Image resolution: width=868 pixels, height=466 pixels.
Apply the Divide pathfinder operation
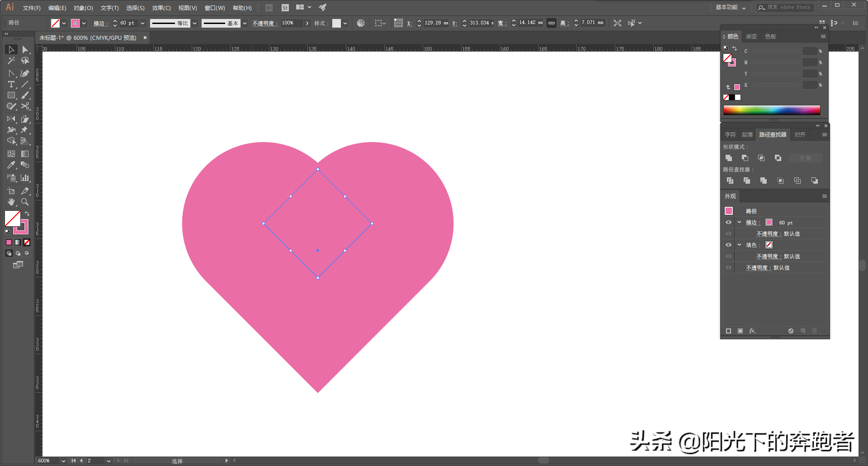point(730,180)
